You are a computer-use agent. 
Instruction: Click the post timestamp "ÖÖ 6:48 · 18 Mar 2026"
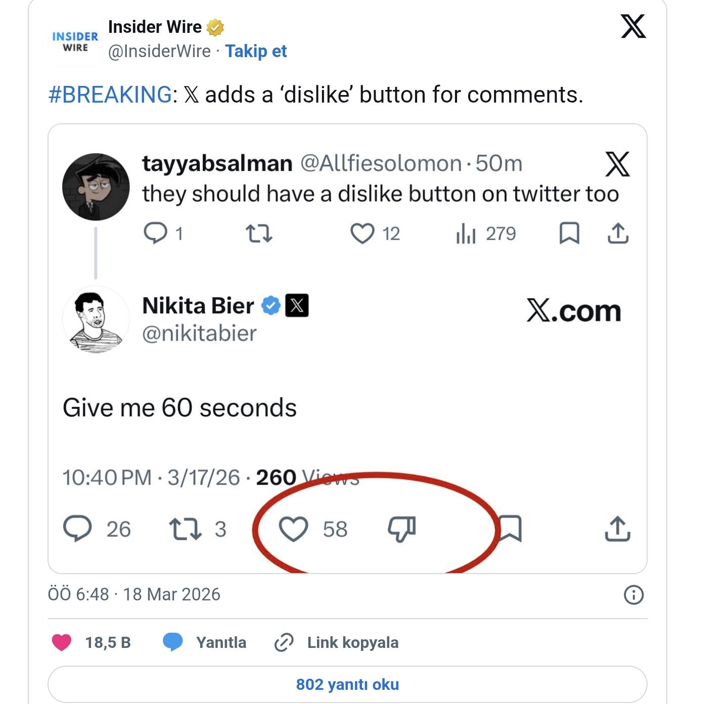(134, 594)
